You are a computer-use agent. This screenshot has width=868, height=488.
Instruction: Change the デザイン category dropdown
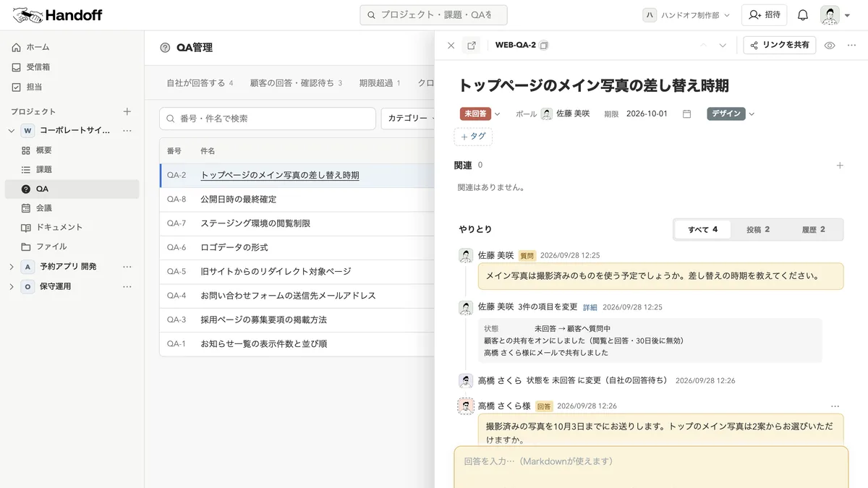click(731, 114)
